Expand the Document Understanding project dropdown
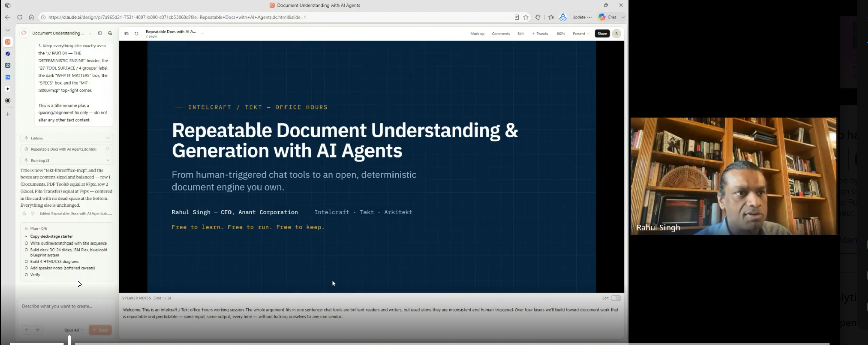The height and width of the screenshot is (345, 868). [90, 33]
